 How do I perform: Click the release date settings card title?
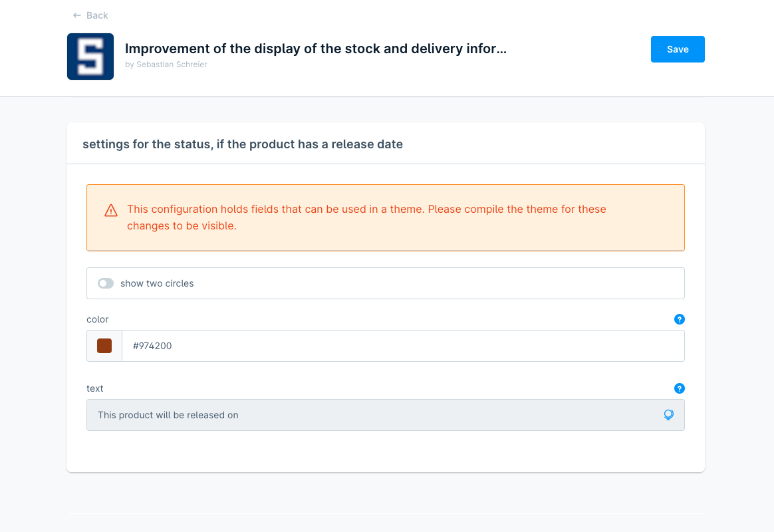click(243, 144)
